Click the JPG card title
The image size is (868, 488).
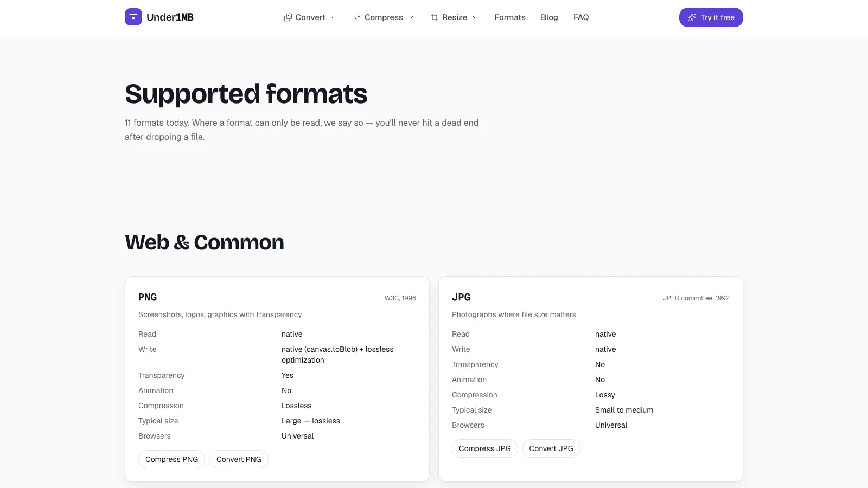tap(461, 297)
